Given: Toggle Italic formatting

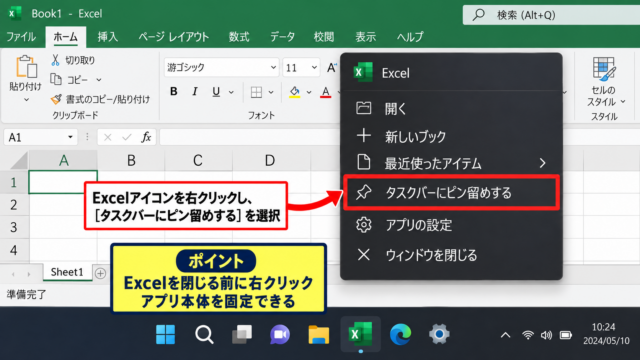Looking at the screenshot, I should click(x=195, y=91).
